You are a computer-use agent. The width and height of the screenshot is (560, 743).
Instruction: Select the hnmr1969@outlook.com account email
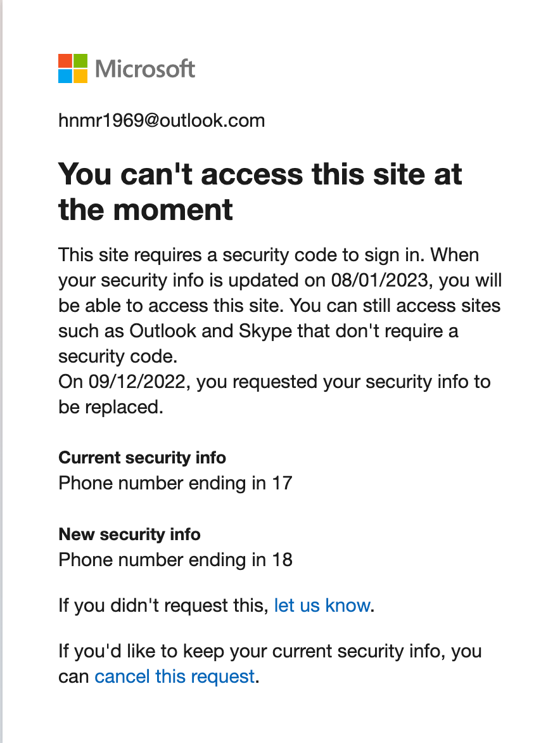pyautogui.click(x=162, y=120)
